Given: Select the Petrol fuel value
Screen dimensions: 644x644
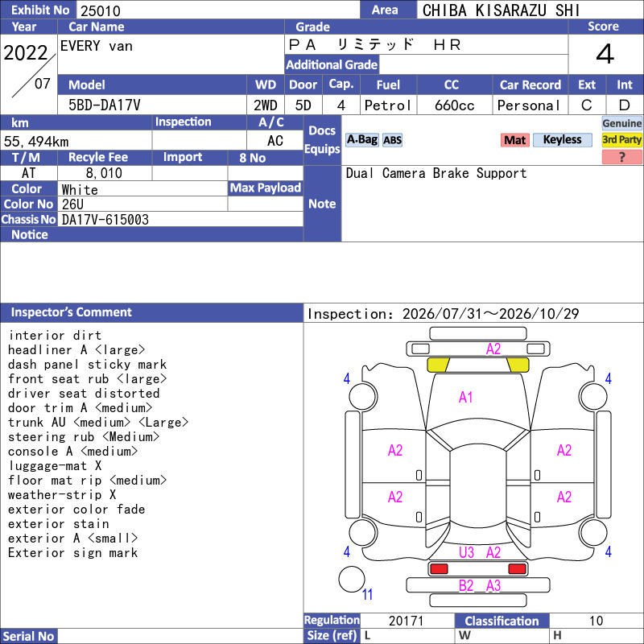Looking at the screenshot, I should [x=388, y=105].
